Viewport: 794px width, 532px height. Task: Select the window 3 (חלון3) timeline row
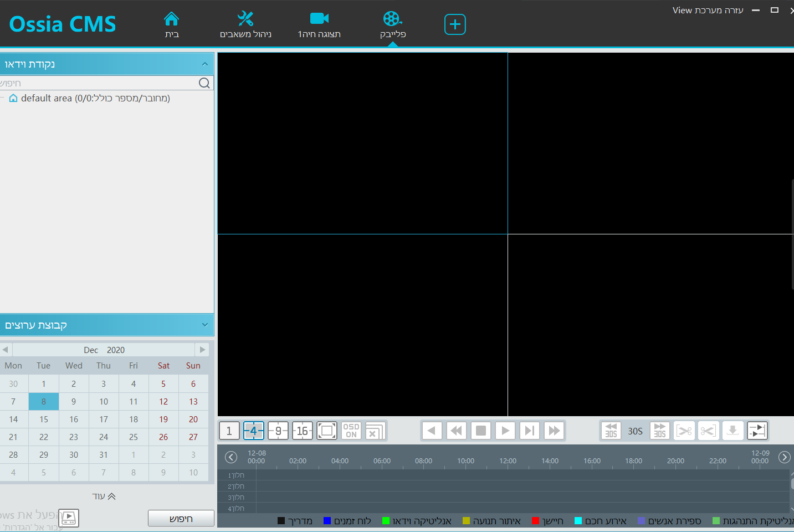504,497
